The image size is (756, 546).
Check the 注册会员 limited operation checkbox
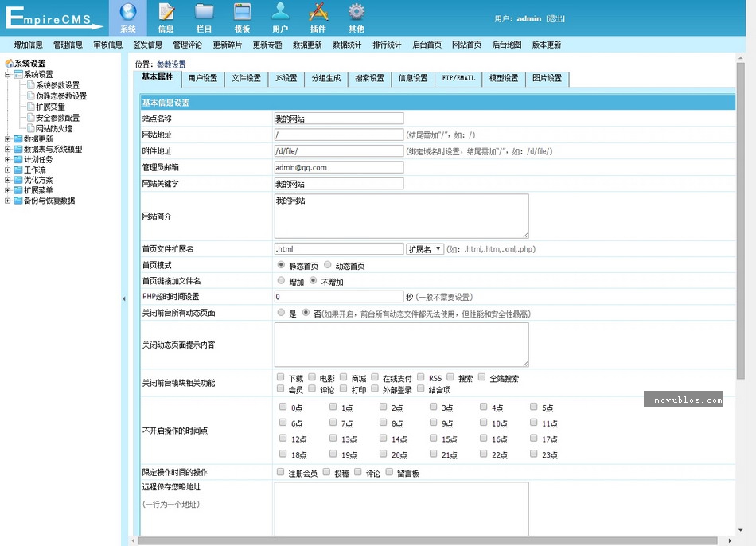(281, 472)
